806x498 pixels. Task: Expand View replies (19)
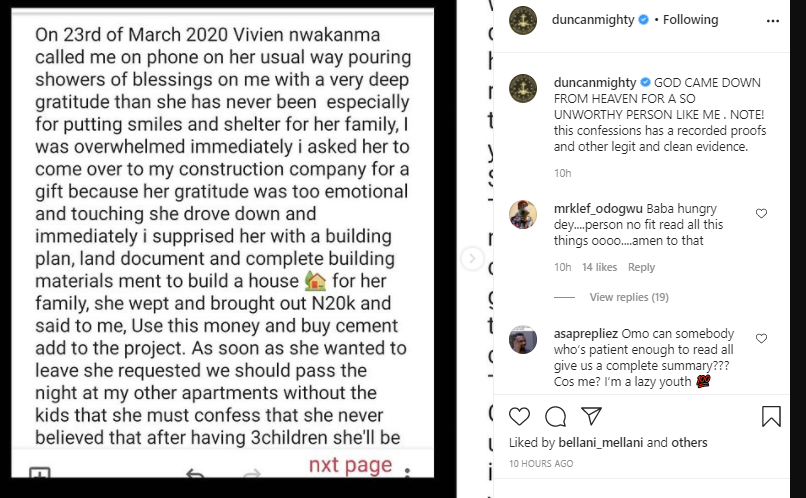point(629,297)
